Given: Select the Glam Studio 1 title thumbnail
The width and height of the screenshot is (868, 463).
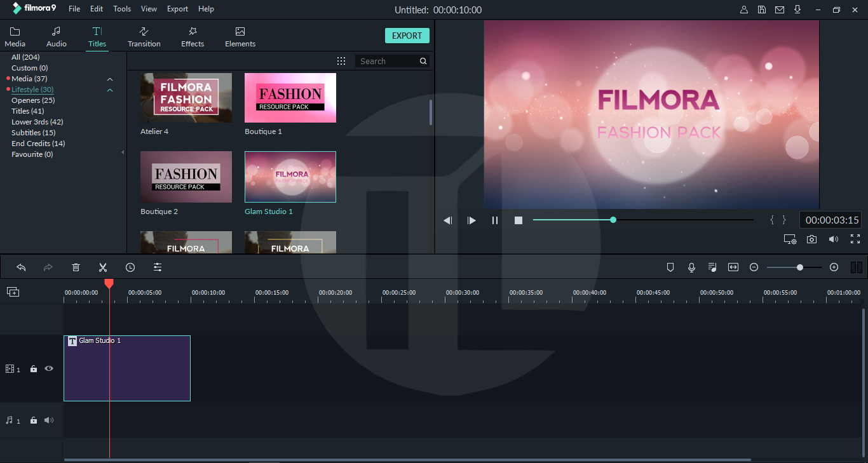Looking at the screenshot, I should [290, 177].
